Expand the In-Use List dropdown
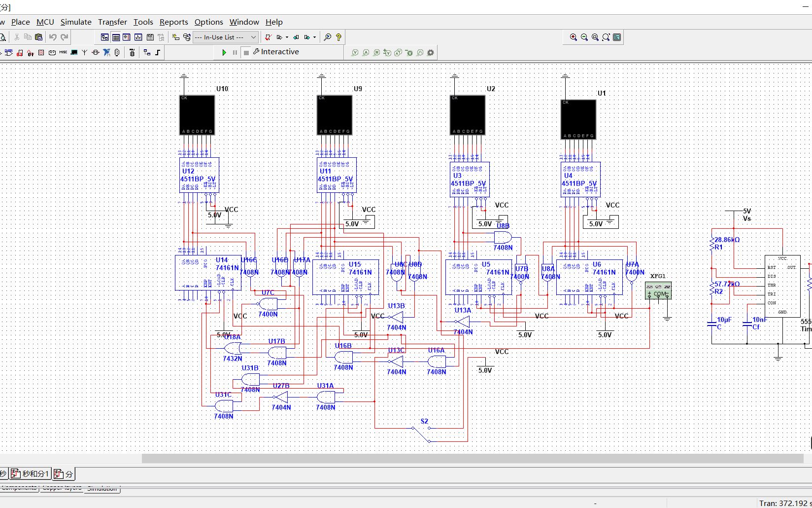The width and height of the screenshot is (812, 508). click(253, 37)
